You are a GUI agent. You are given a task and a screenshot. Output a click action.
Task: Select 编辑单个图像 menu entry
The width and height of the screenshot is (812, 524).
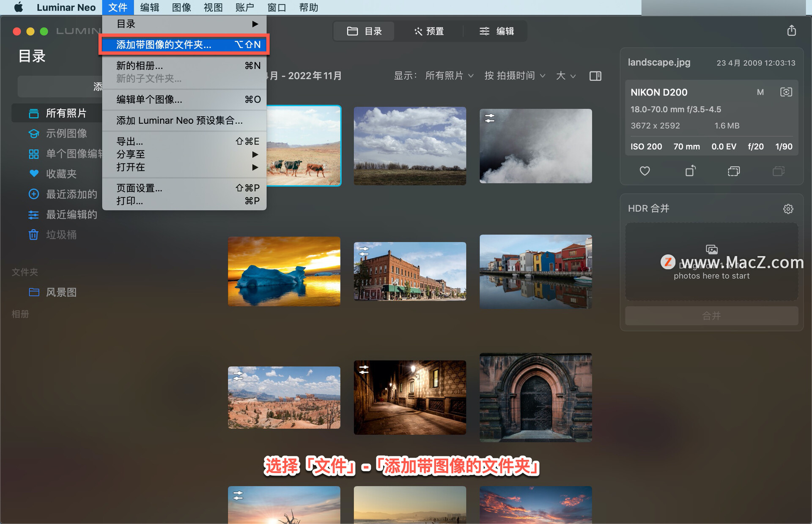[x=184, y=99]
